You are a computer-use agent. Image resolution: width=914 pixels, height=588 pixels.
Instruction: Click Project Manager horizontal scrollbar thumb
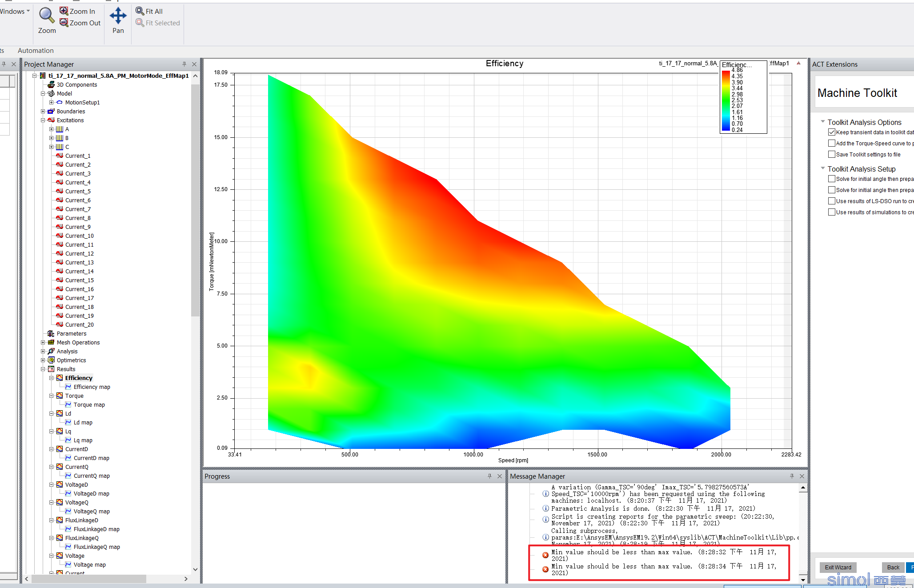click(89, 579)
